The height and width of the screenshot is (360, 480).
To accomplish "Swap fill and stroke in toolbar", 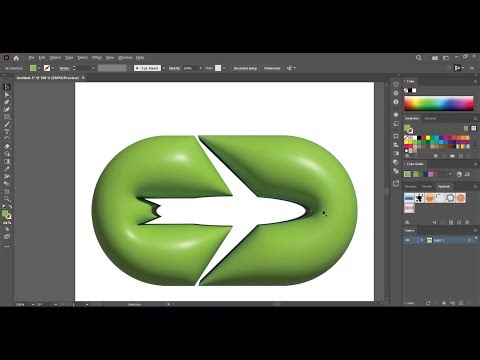I will 10,207.
